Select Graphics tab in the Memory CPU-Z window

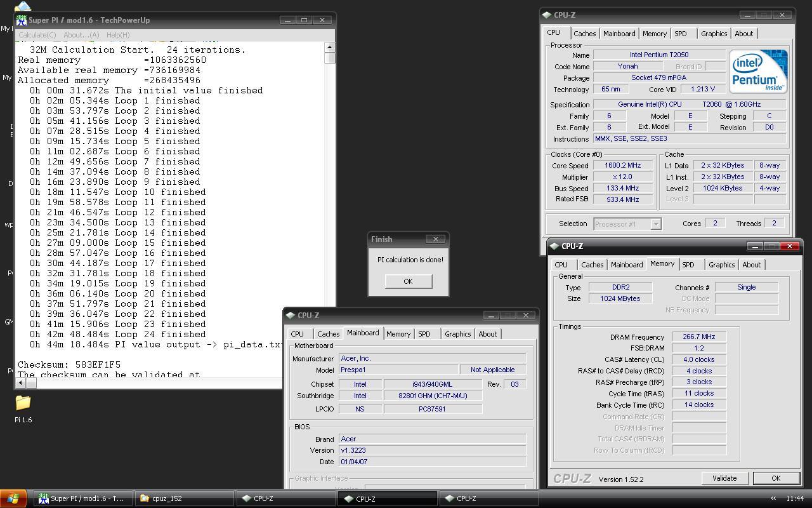point(721,265)
